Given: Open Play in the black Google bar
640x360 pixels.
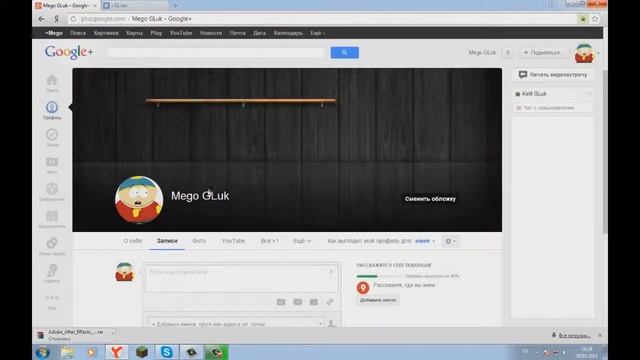Looking at the screenshot, I should (156, 33).
